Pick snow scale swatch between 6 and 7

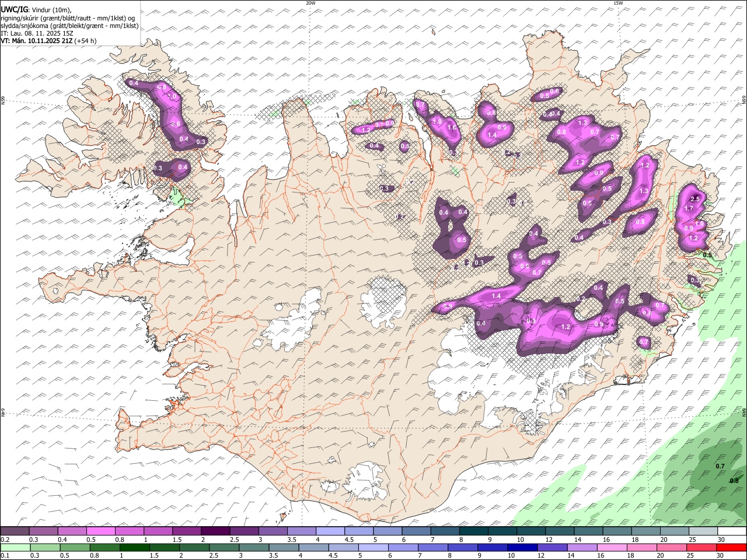click(416, 531)
